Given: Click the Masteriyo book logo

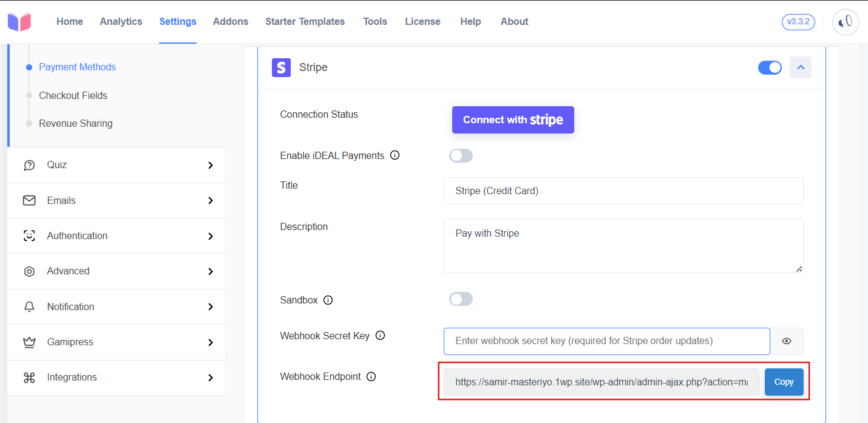Looking at the screenshot, I should pyautogui.click(x=19, y=22).
